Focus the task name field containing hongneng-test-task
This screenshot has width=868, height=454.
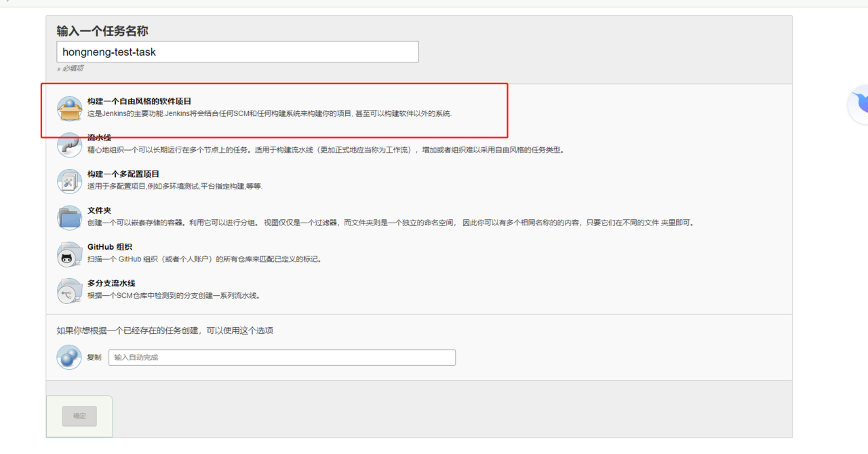(x=237, y=52)
